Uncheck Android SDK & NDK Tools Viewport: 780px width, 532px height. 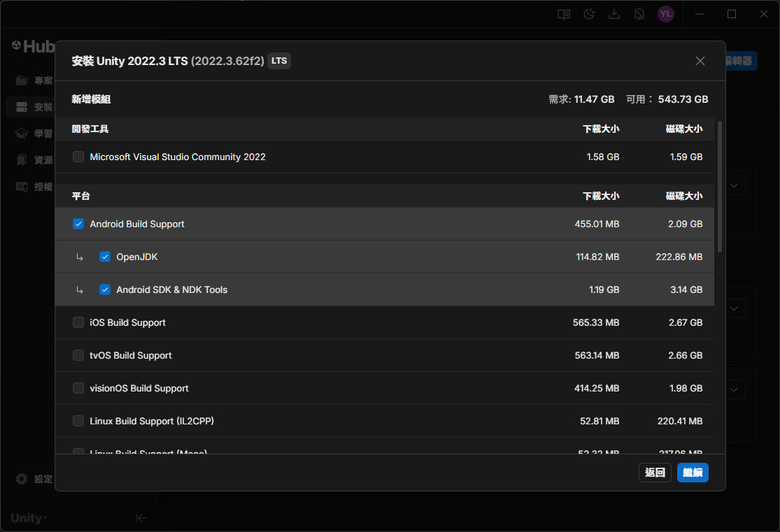pyautogui.click(x=105, y=289)
